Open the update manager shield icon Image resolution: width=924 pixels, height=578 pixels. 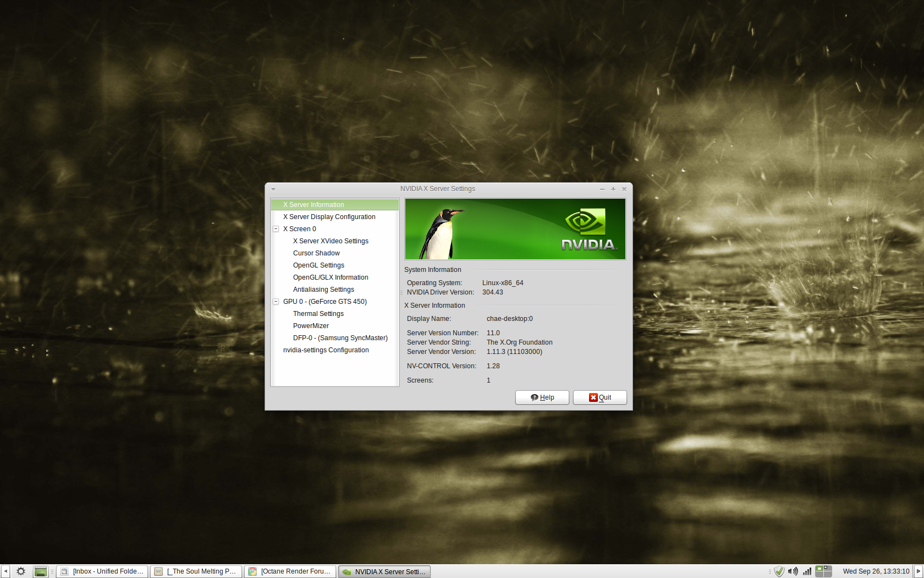tap(779, 571)
